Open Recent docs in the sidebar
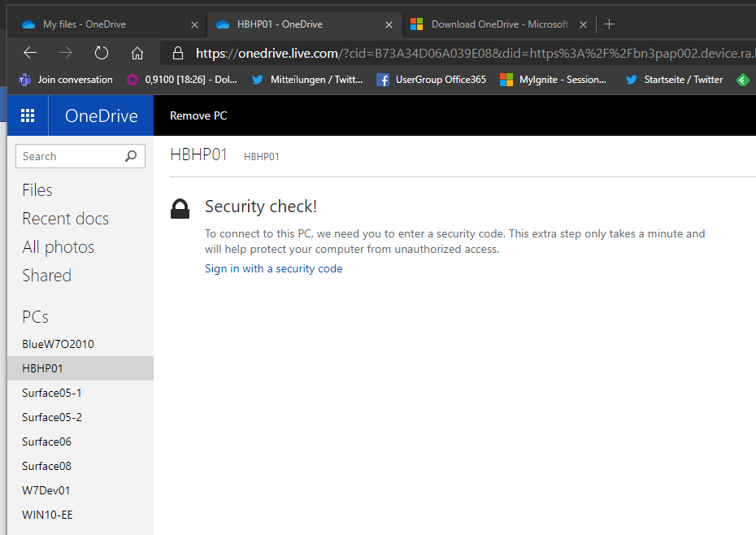Viewport: 756px width, 535px height. point(65,219)
